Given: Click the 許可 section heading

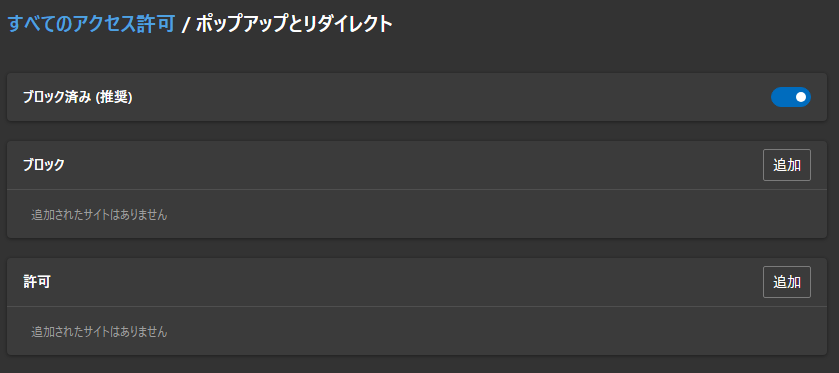Looking at the screenshot, I should (37, 282).
